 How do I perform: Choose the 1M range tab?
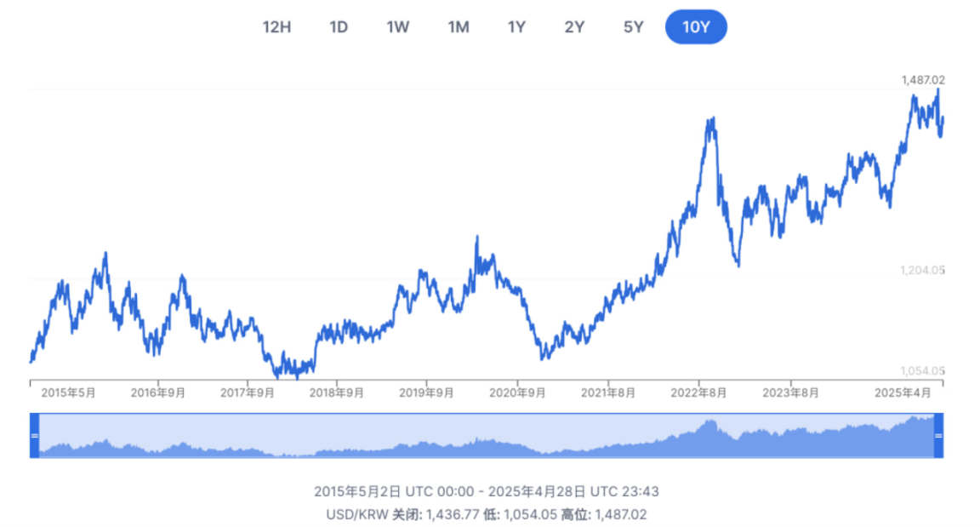(459, 26)
